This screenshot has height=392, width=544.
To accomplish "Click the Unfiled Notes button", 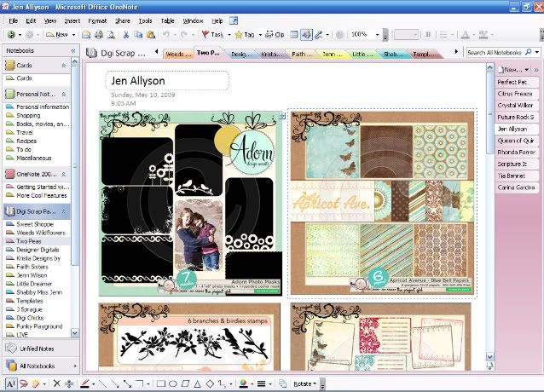I will (41, 349).
